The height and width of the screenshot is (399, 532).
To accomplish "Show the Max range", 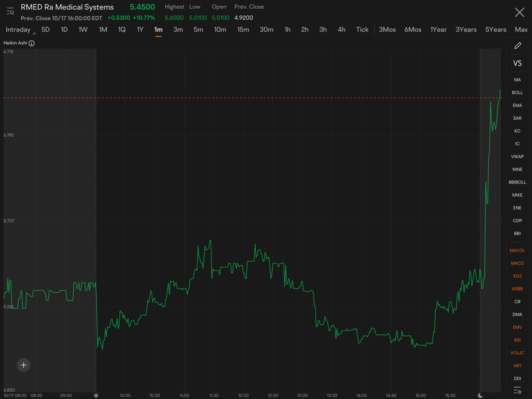I will [x=521, y=30].
